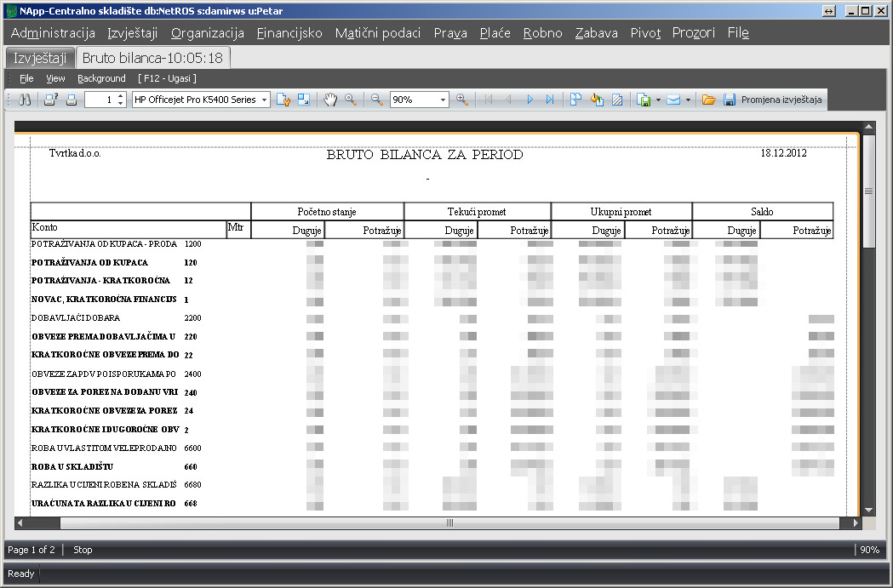Open the 90% zoom level dropdown

pos(444,100)
